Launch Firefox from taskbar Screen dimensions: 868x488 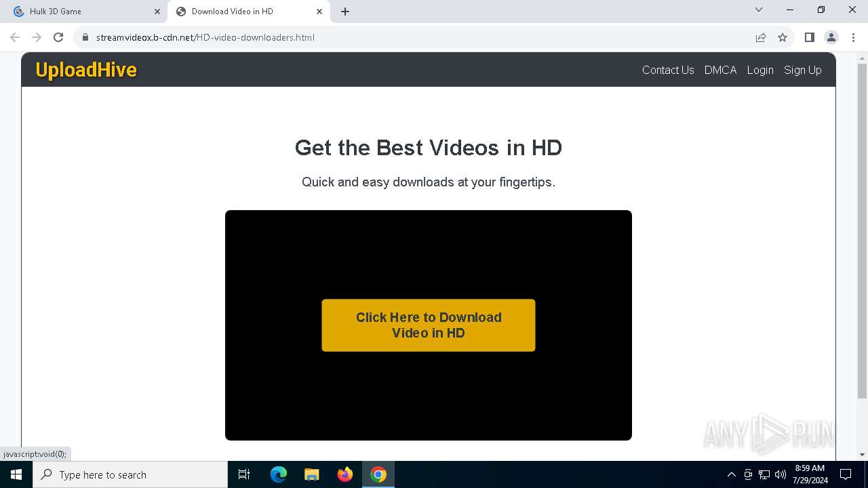345,474
